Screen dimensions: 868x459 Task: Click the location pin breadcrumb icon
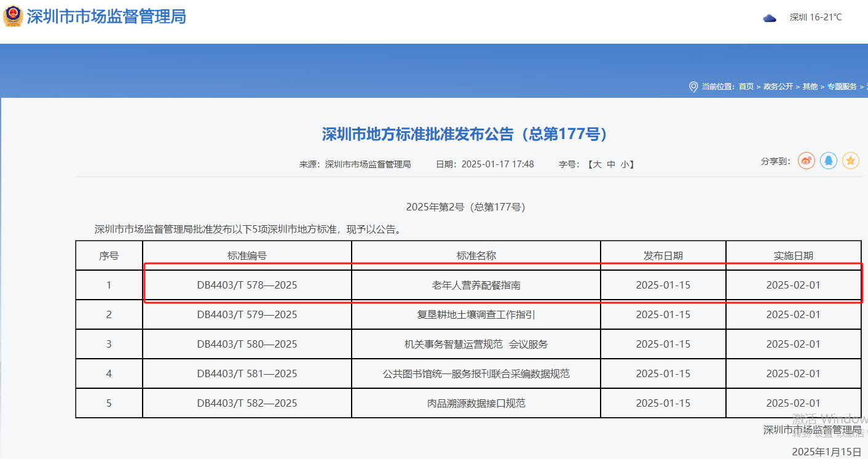coord(693,87)
